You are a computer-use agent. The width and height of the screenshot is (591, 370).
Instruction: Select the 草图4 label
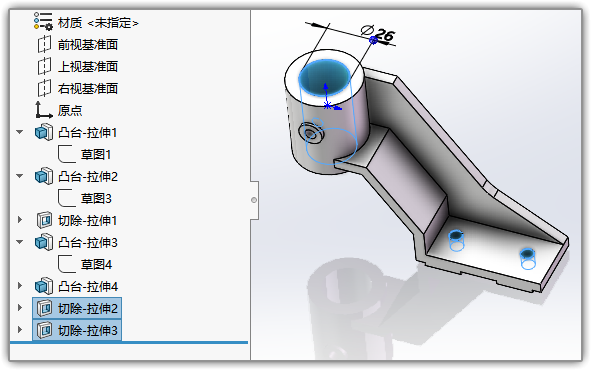96,265
